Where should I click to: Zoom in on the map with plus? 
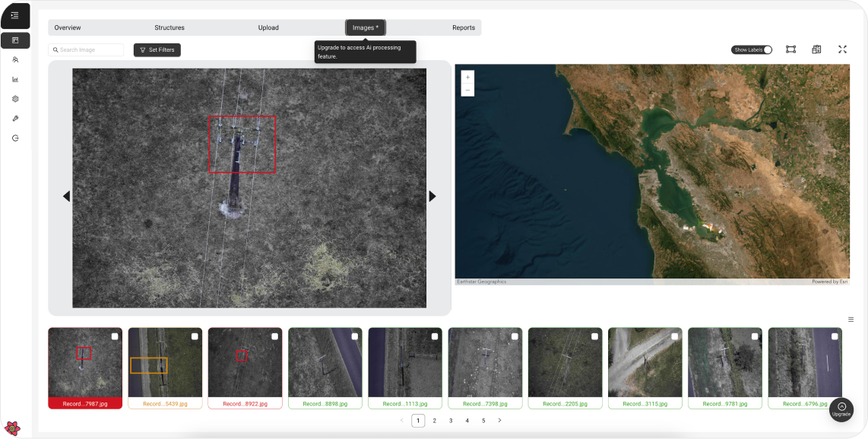coord(467,77)
